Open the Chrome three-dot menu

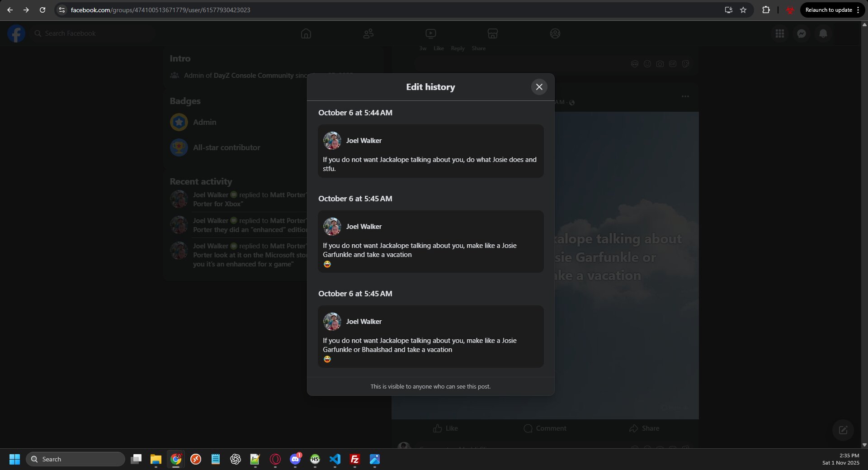coord(858,10)
